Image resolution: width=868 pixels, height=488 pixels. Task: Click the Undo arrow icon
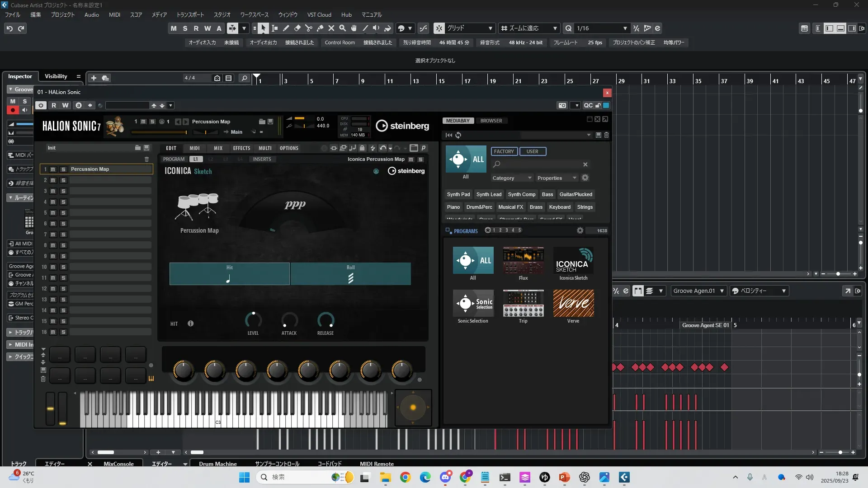point(9,28)
